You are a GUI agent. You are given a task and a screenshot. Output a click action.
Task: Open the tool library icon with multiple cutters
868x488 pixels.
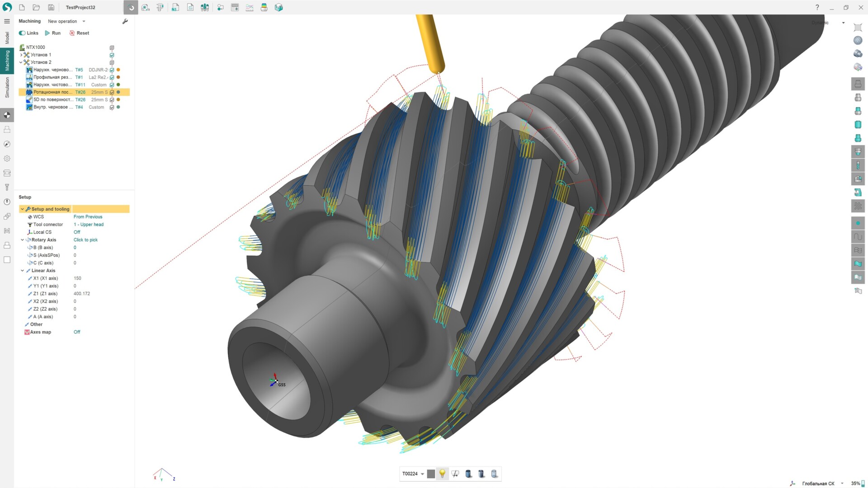(x=205, y=7)
